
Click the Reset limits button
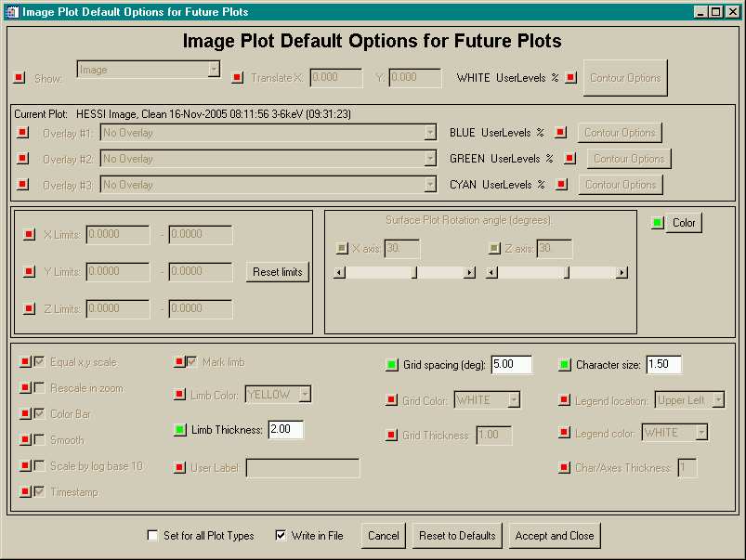pos(279,272)
